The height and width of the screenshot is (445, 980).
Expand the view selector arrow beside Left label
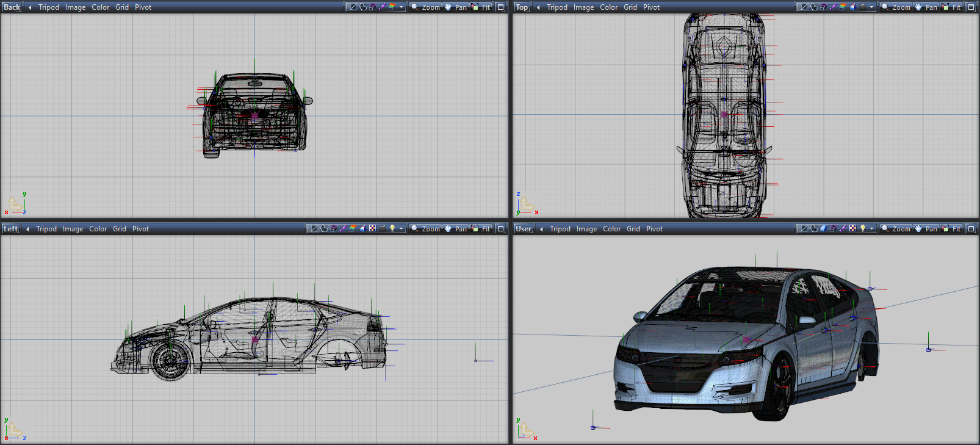27,229
